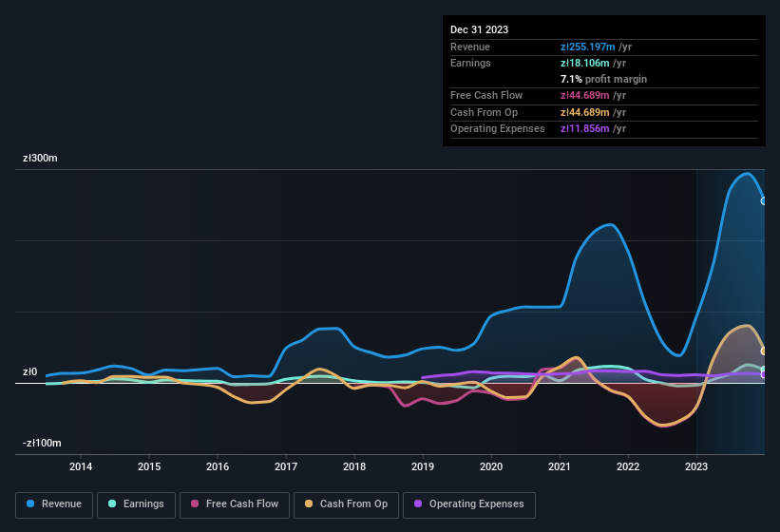Toggle the Earnings series legend button

136,504
